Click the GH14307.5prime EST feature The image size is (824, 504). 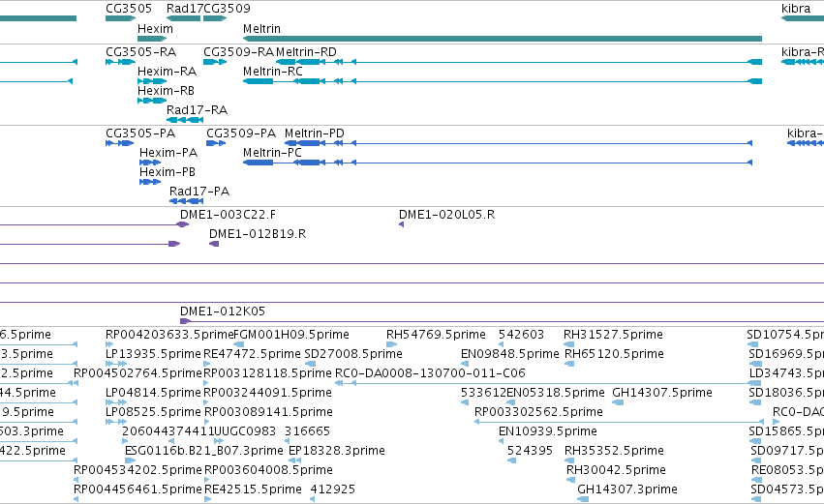[x=618, y=402]
